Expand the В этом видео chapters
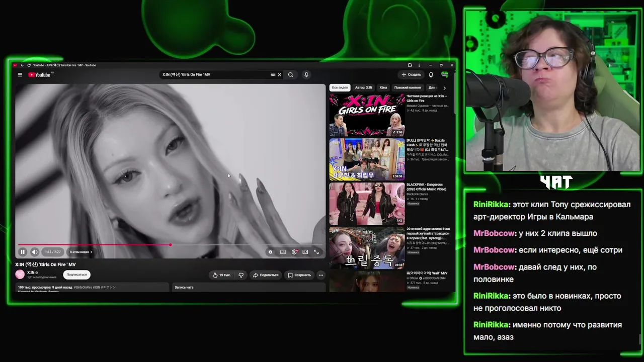The image size is (644, 362). point(81,252)
